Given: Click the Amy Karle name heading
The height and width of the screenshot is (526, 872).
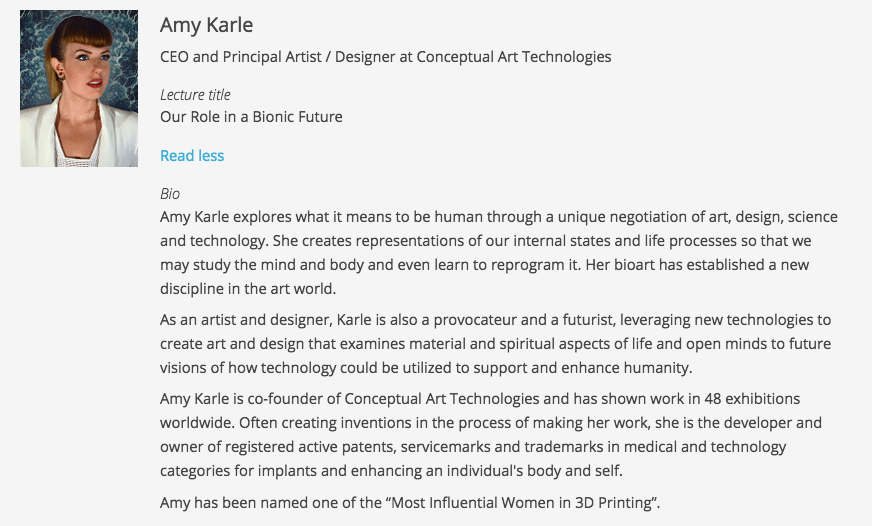Looking at the screenshot, I should tap(206, 25).
